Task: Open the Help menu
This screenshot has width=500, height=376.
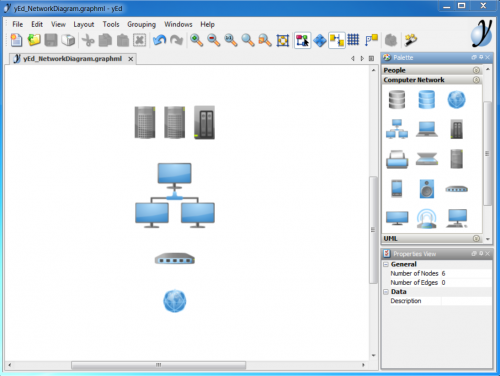Action: click(x=207, y=24)
